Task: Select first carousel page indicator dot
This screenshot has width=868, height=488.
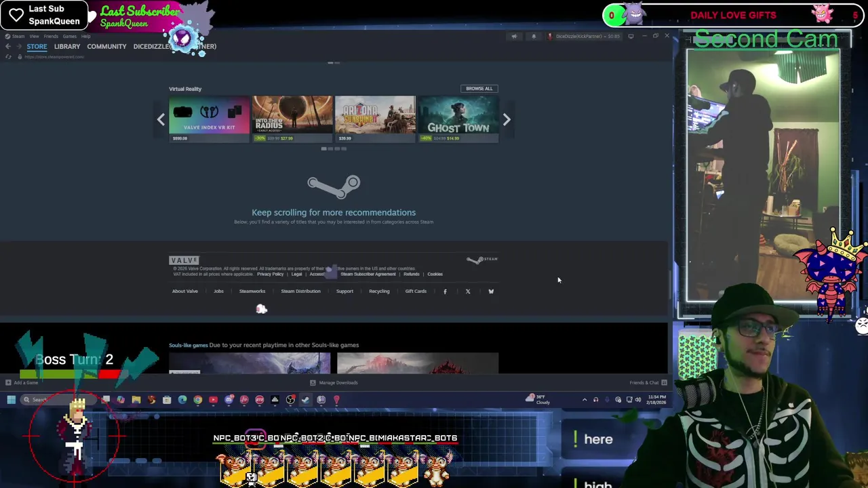Action: [x=324, y=148]
